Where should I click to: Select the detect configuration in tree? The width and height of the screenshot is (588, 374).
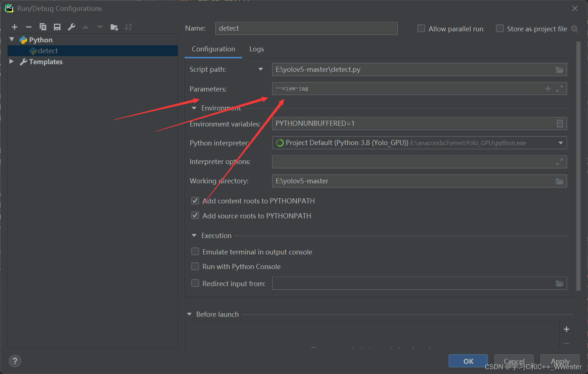click(x=93, y=51)
